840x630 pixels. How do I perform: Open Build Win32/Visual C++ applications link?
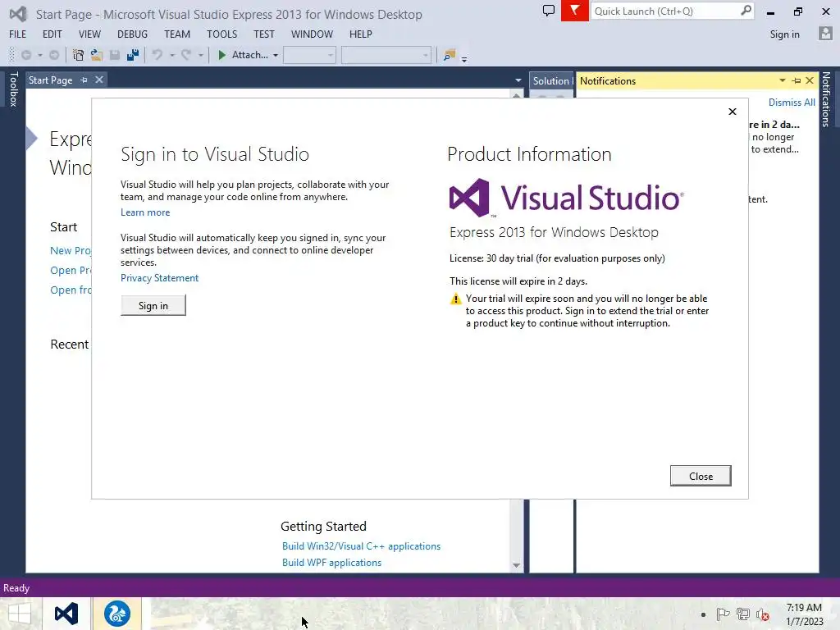(361, 546)
